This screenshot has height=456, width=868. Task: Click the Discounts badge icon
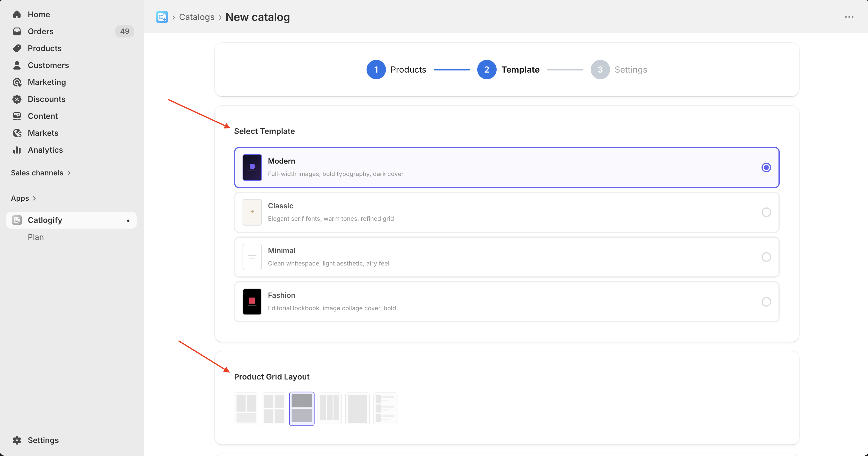tap(17, 99)
